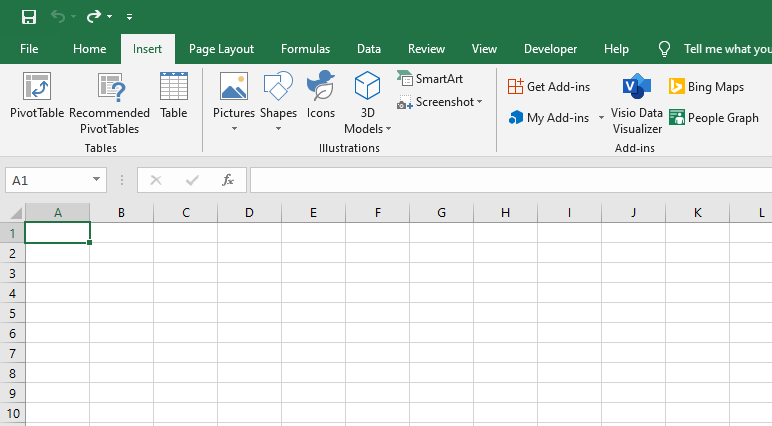Click the Icons illustration button
The image size is (772, 426).
pos(321,96)
